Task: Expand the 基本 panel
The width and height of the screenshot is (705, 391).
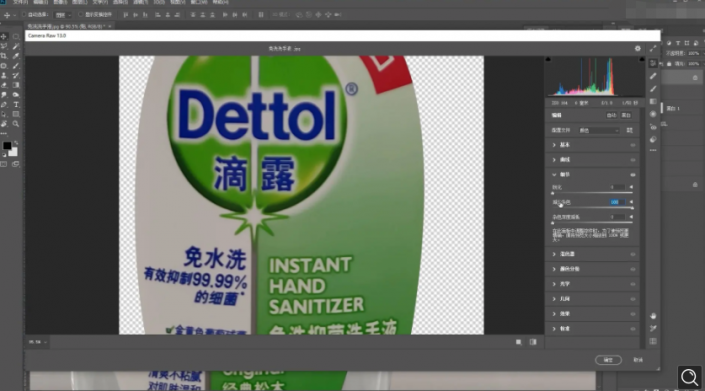Action: tap(554, 145)
